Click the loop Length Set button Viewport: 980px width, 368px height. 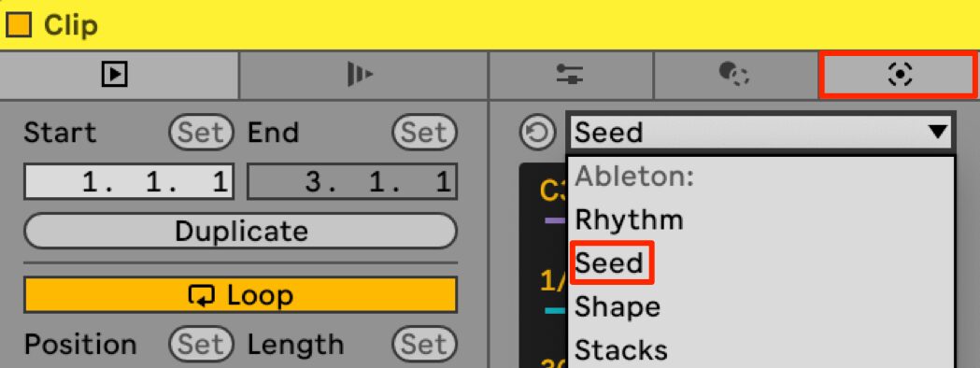[x=424, y=345]
